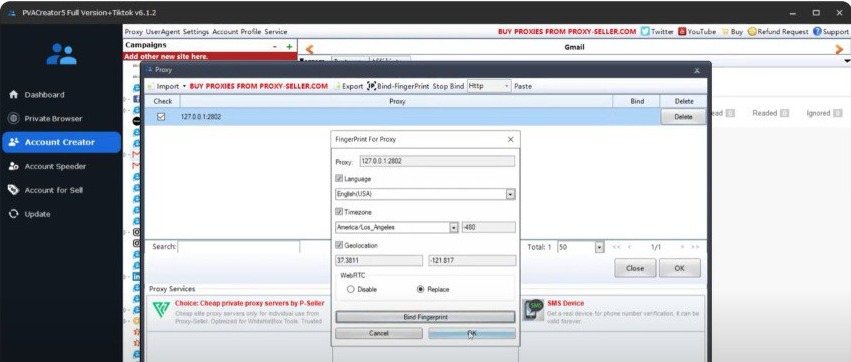
Task: Click the Bind column header
Action: 637,101
